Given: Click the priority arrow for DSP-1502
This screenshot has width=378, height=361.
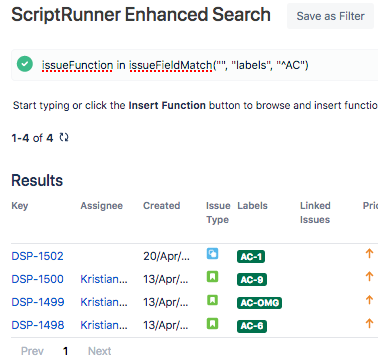Looking at the screenshot, I should click(x=369, y=254).
